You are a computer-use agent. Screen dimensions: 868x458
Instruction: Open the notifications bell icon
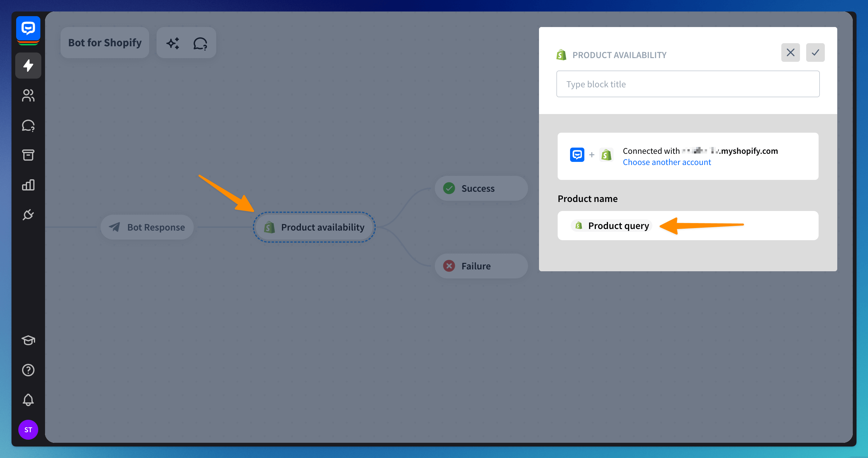point(28,400)
